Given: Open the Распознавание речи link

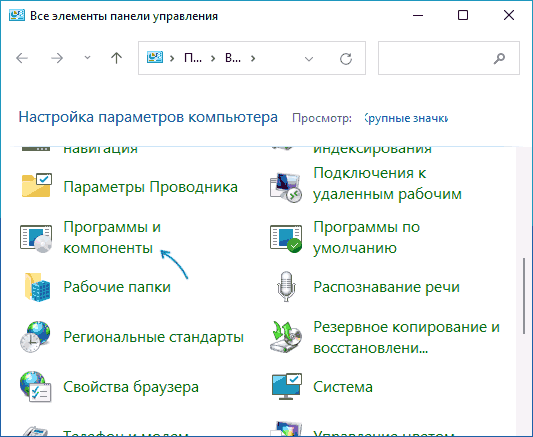Looking at the screenshot, I should (386, 287).
